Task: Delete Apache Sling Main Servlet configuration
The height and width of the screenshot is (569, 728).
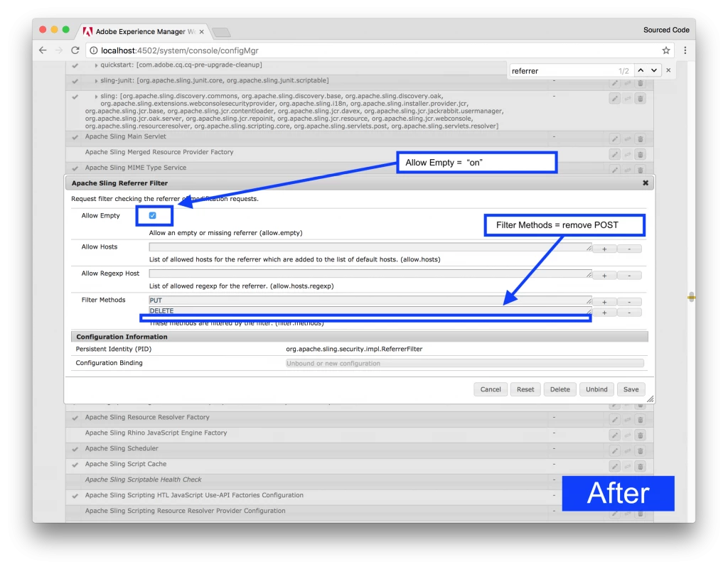Action: [x=641, y=139]
